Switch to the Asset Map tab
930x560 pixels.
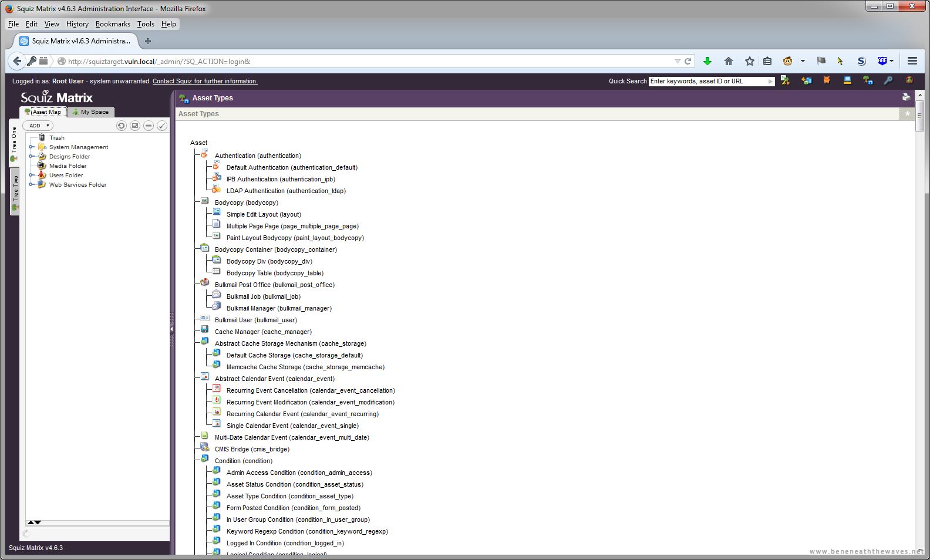(43, 112)
